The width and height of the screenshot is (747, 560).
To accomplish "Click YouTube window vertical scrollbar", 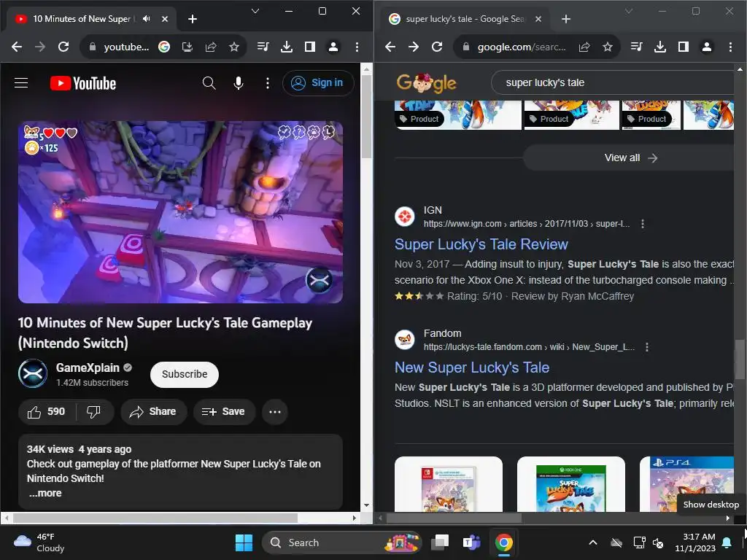I will [x=366, y=117].
